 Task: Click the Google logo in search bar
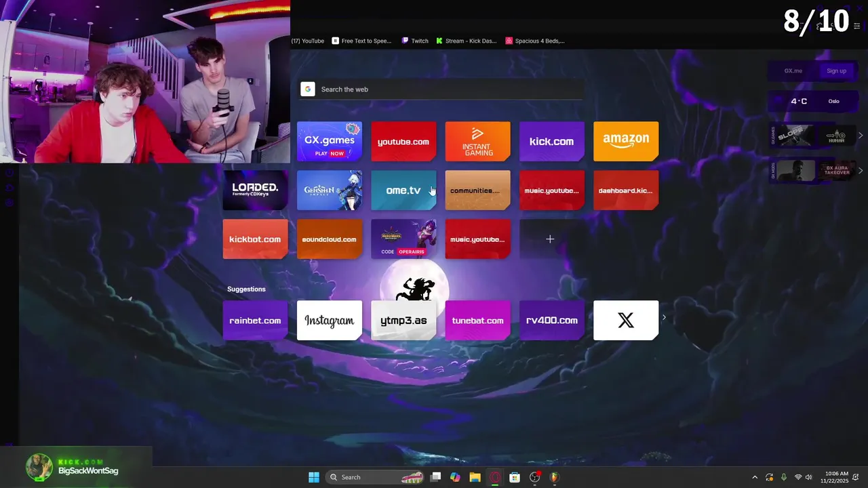point(308,89)
